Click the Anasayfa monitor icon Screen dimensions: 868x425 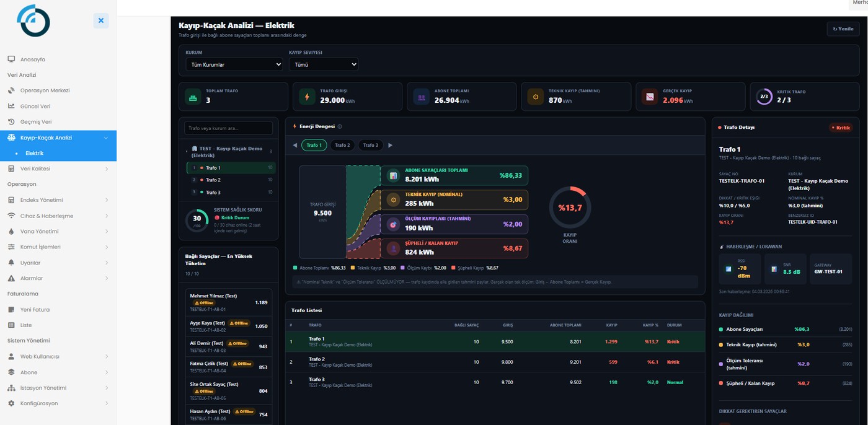pos(11,59)
